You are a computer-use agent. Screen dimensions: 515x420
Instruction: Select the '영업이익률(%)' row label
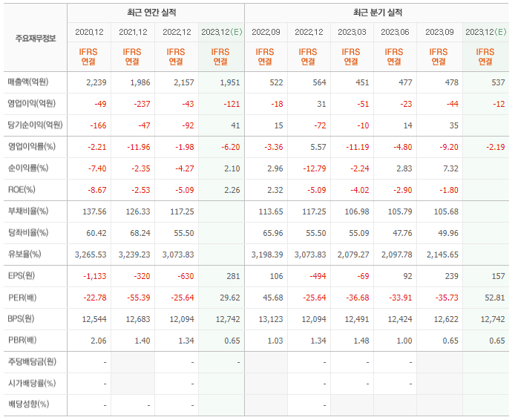[31, 146]
